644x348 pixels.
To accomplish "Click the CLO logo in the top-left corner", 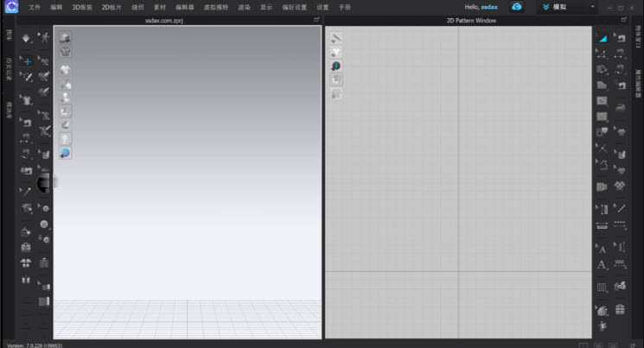I will click(x=10, y=7).
